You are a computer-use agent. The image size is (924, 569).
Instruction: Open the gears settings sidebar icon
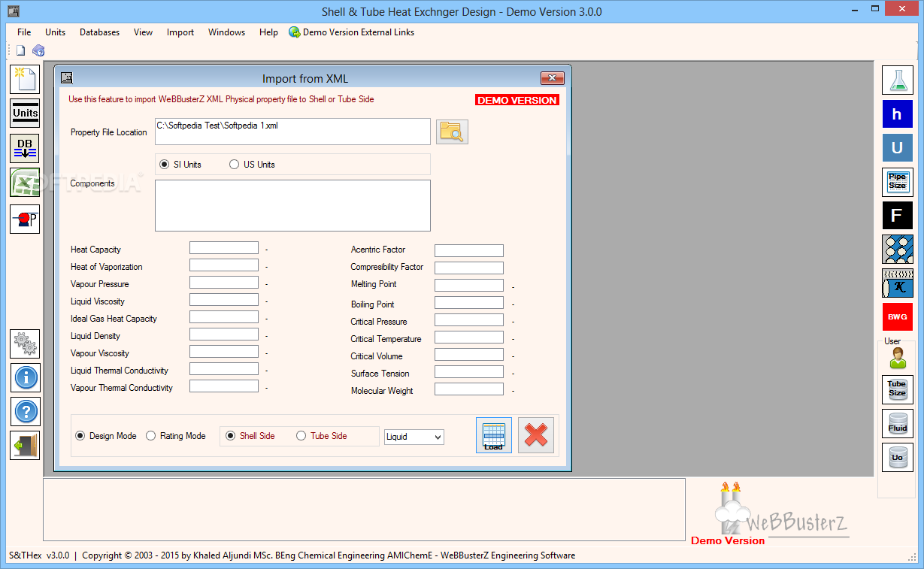25,344
